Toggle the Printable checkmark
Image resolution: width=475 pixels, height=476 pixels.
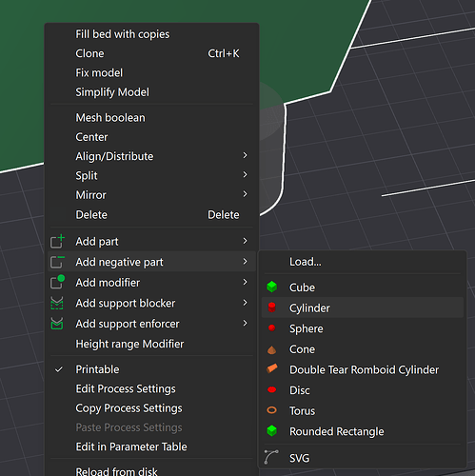tap(59, 369)
